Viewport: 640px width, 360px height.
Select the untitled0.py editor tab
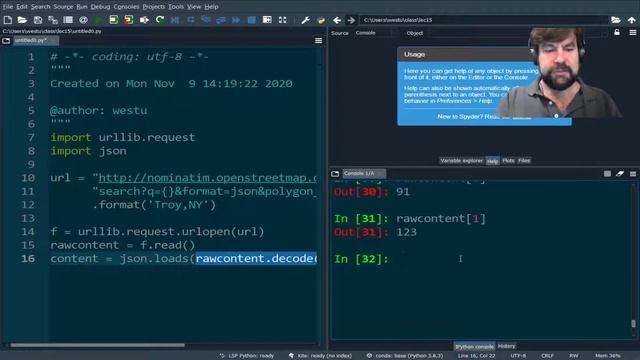(x=36, y=40)
